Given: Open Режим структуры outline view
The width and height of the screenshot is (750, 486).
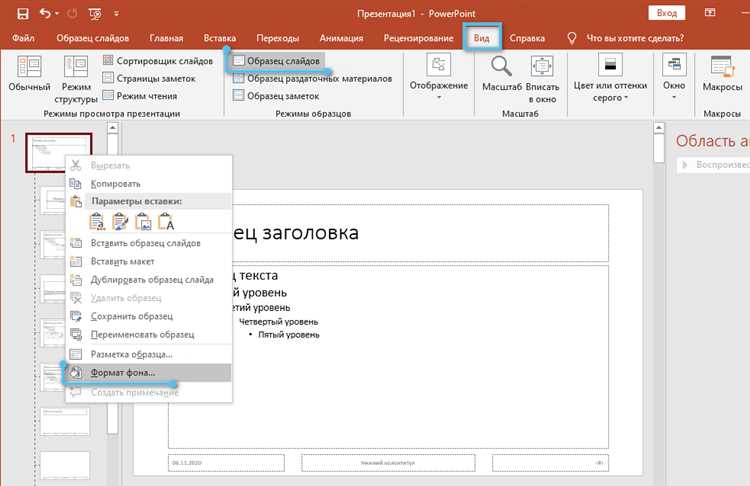Looking at the screenshot, I should tap(78, 78).
